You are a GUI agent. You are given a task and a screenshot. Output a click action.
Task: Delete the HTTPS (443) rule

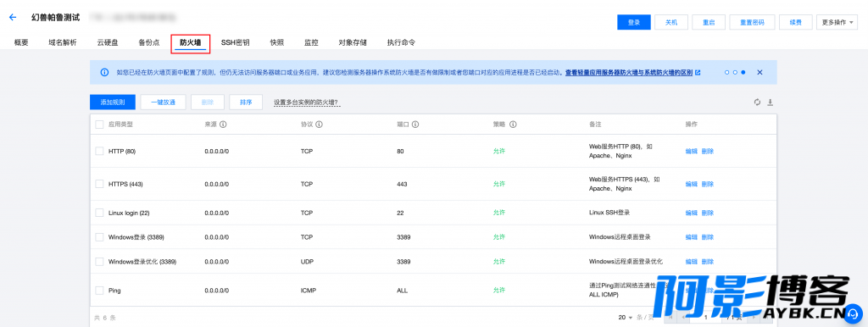(x=708, y=184)
